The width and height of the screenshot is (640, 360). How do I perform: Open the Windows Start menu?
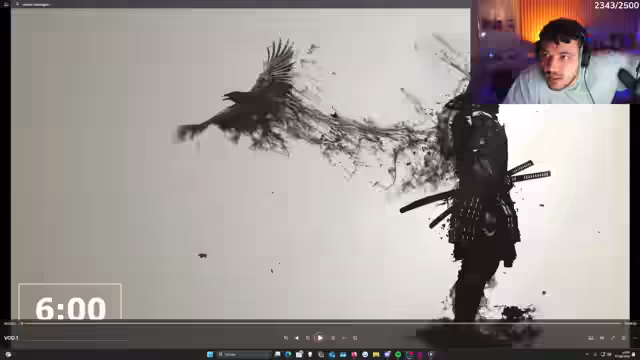pos(210,354)
